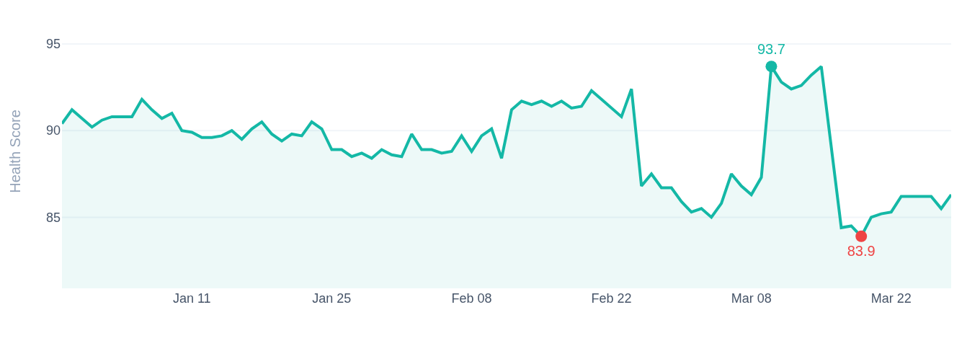The height and width of the screenshot is (346, 980).
Task: Pick the Mar 22 date label
Action: (x=891, y=298)
